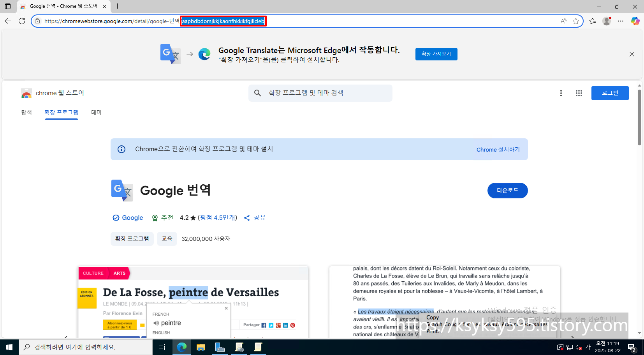This screenshot has width=644, height=355.
Task: Open the notification center icon
Action: click(x=632, y=347)
